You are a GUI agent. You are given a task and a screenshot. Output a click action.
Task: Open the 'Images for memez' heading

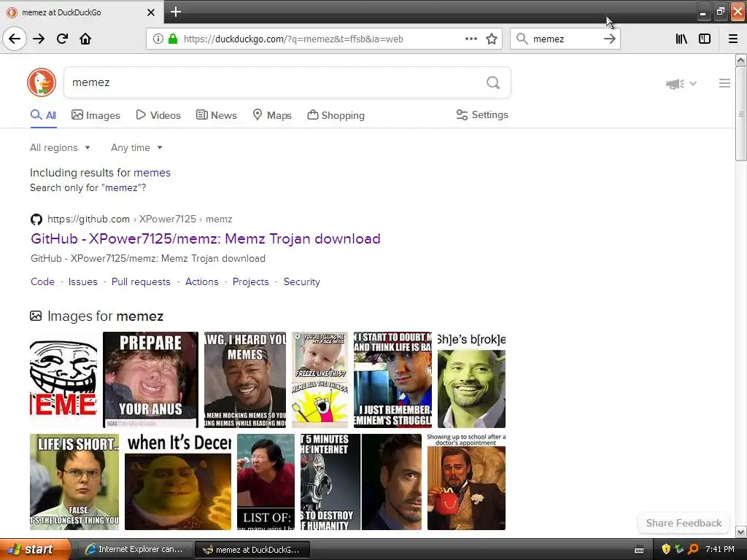tap(105, 316)
